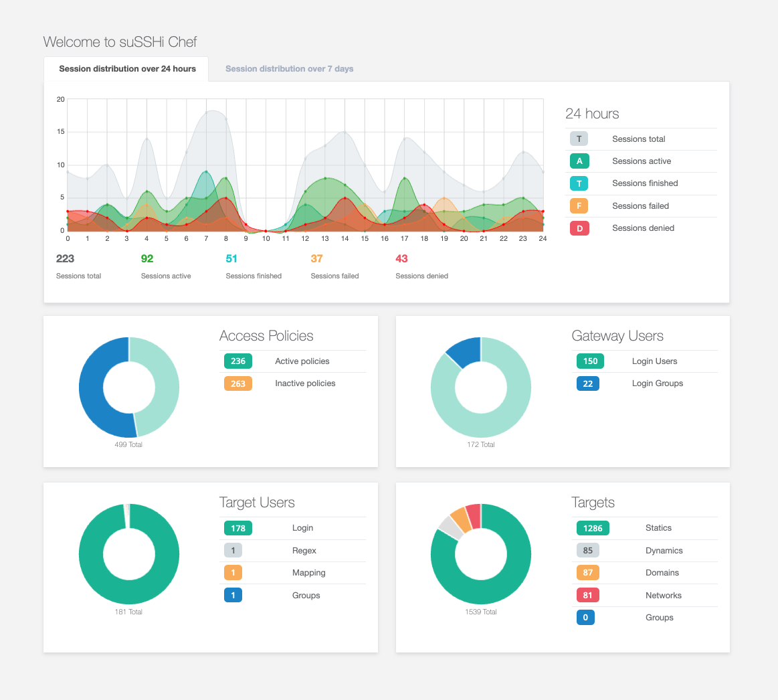778x700 pixels.
Task: Click the gray T Sessions total badge
Action: 579,139
